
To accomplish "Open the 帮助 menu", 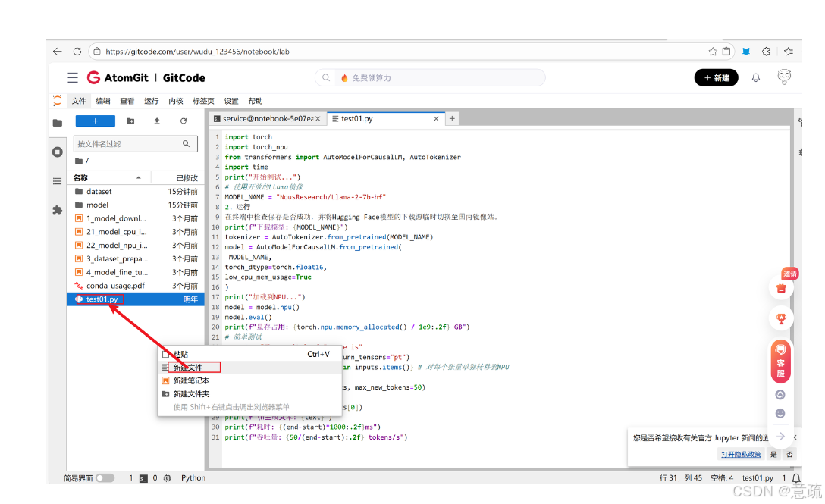I will (256, 101).
